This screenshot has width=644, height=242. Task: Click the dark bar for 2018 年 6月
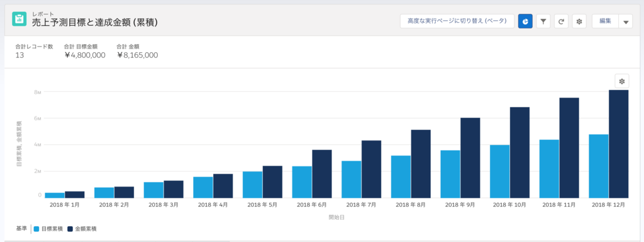[x=322, y=174]
